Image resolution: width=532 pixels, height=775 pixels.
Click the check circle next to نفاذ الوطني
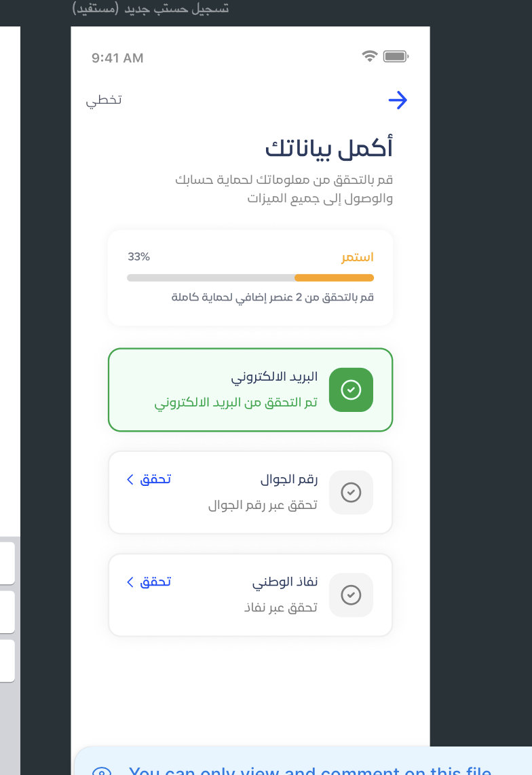[x=351, y=595]
